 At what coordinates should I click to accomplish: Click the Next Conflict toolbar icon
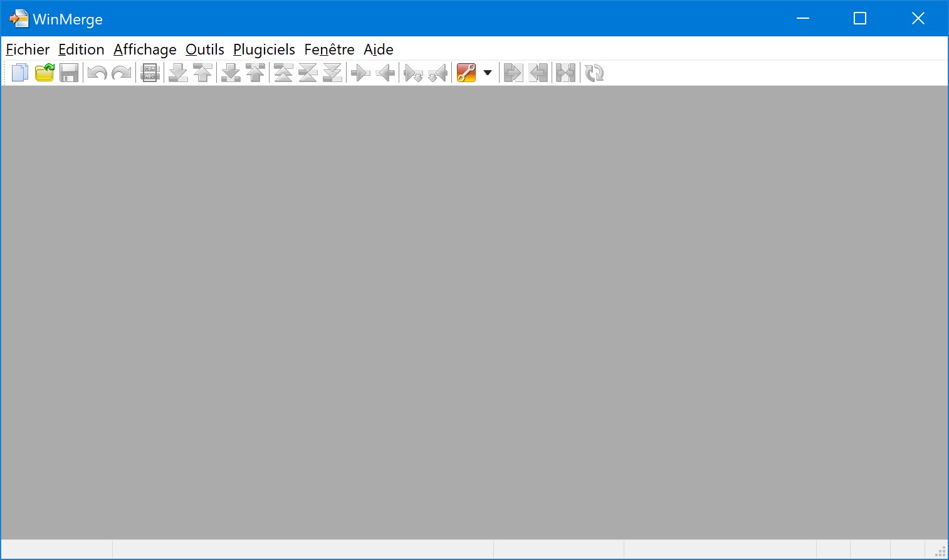coord(231,73)
